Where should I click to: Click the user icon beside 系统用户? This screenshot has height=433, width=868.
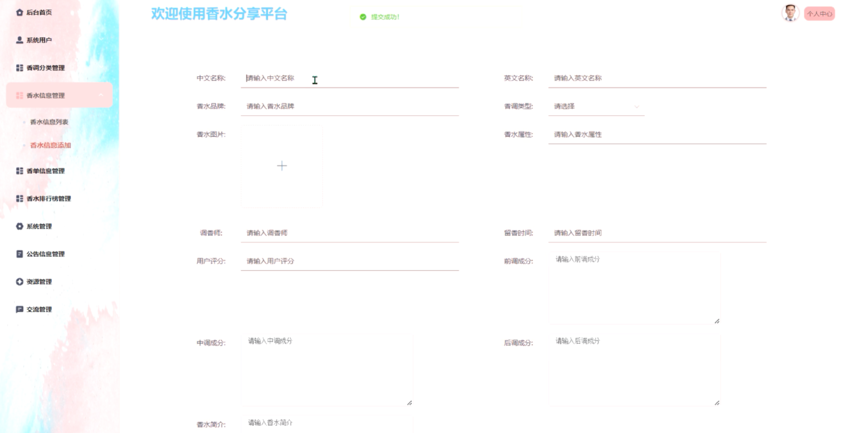[x=20, y=40]
